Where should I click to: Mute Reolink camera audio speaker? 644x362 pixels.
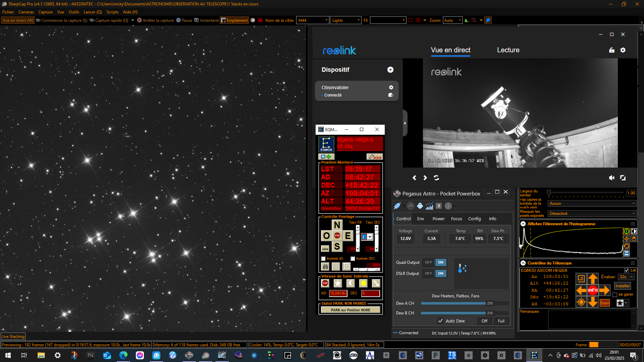click(612, 178)
